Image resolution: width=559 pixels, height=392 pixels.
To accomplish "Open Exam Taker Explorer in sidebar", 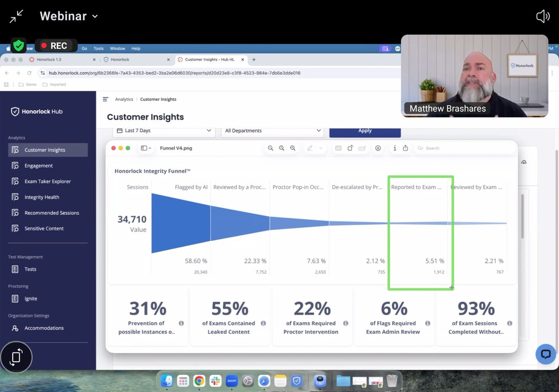I will (x=48, y=182).
